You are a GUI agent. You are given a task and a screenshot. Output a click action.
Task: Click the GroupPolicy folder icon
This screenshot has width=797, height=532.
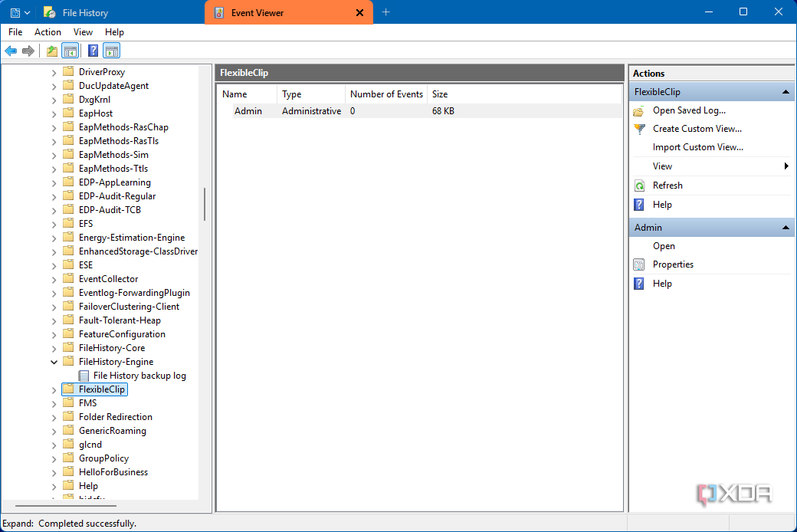pos(68,458)
